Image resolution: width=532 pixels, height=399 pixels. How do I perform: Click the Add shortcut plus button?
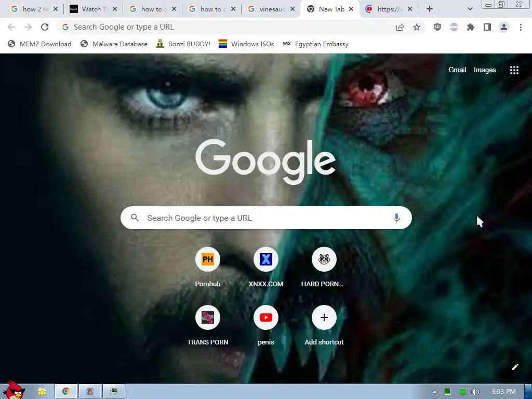click(x=324, y=317)
